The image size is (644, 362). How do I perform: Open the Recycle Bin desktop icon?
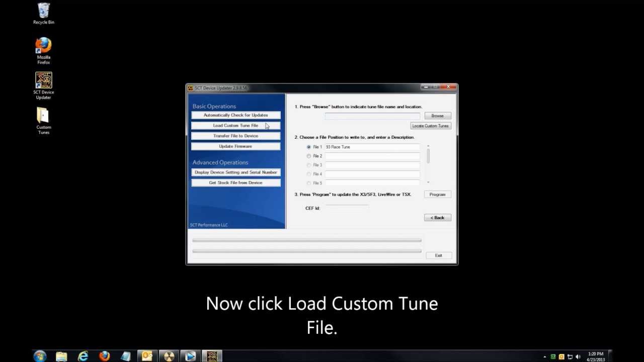click(44, 14)
